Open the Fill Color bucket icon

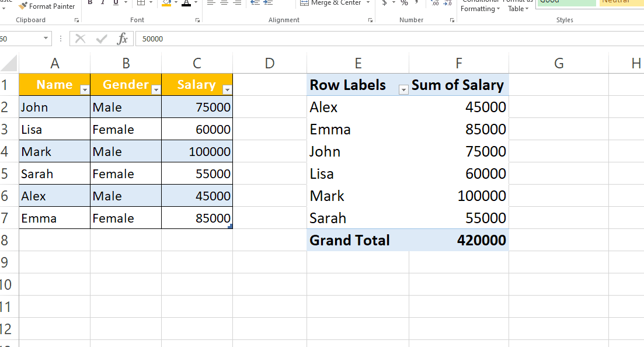[x=166, y=3]
